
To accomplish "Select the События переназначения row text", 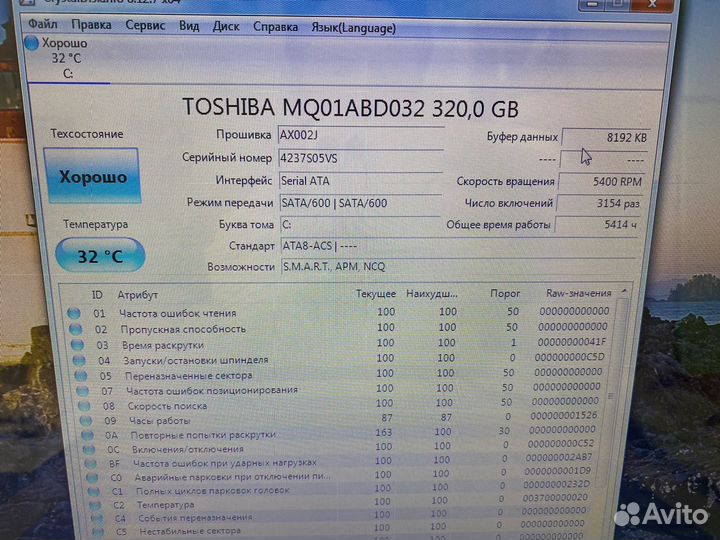I will (195, 518).
